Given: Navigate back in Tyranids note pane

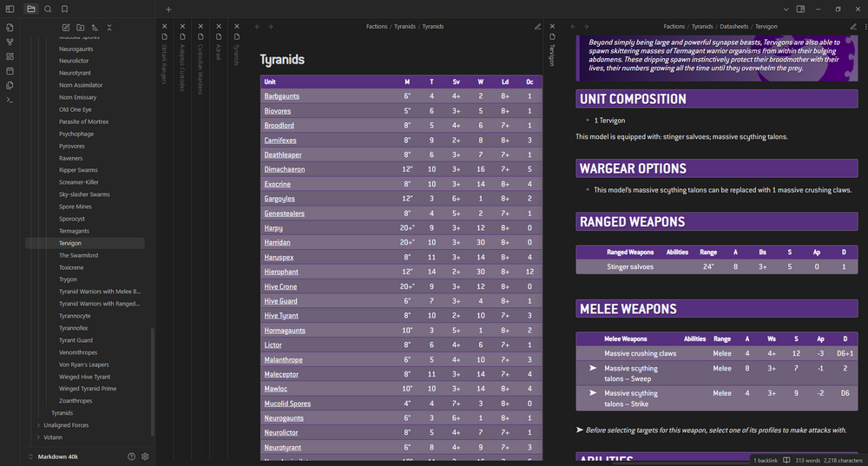Looking at the screenshot, I should point(258,27).
